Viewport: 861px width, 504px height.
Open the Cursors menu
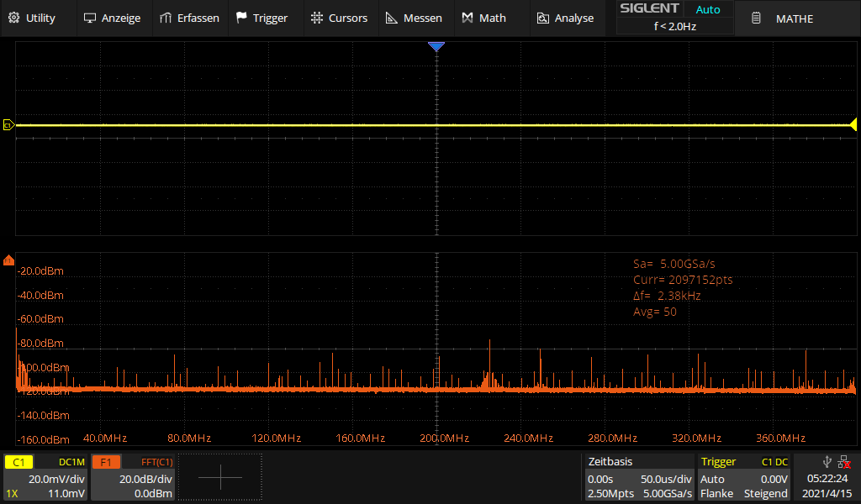pos(339,18)
